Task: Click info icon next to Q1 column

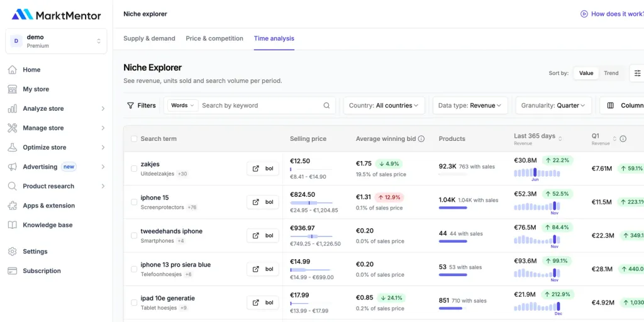Action: click(623, 139)
